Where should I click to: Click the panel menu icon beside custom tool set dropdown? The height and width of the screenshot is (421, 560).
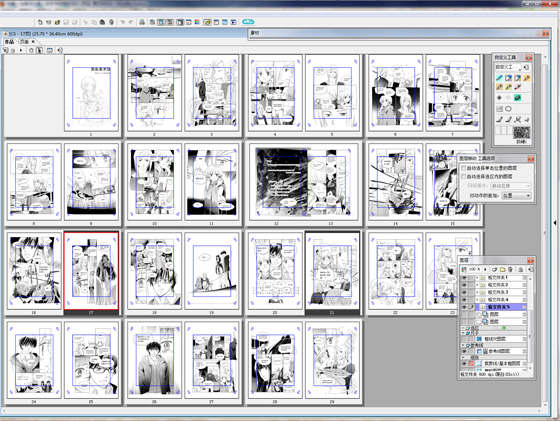click(x=526, y=67)
